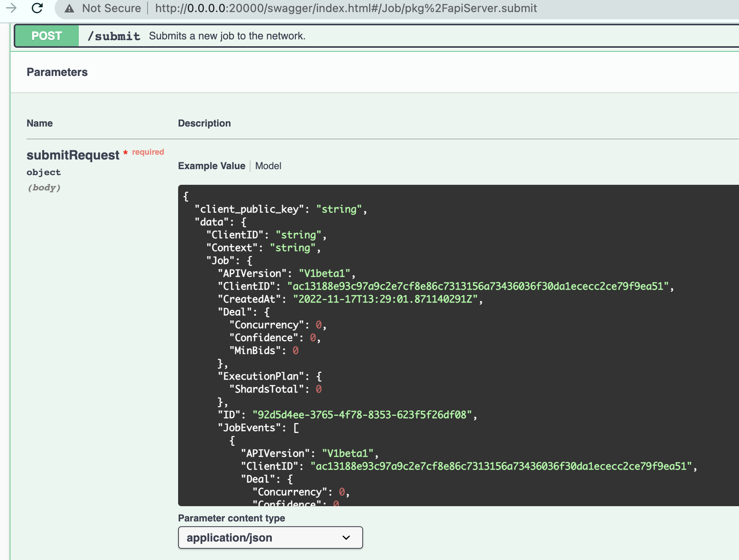739x560 pixels.
Task: Click the (body) parameter location label
Action: tap(44, 188)
